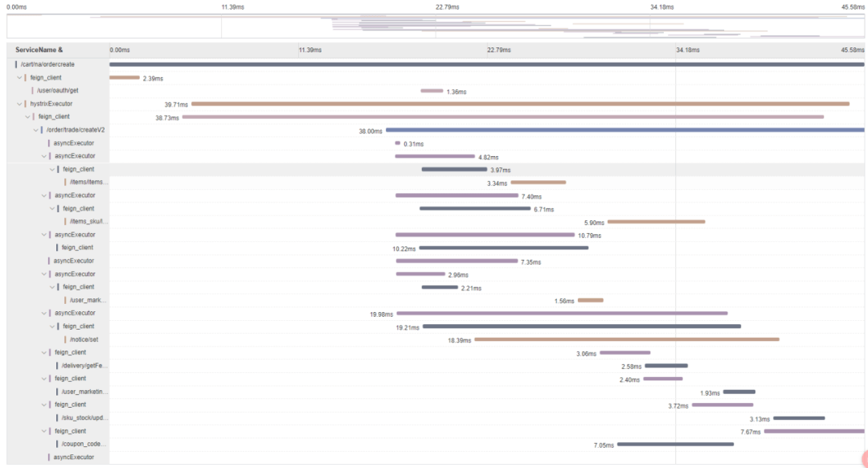Click the 2.39ms feign_client span bar
This screenshot has height=468, width=868.
coord(125,77)
